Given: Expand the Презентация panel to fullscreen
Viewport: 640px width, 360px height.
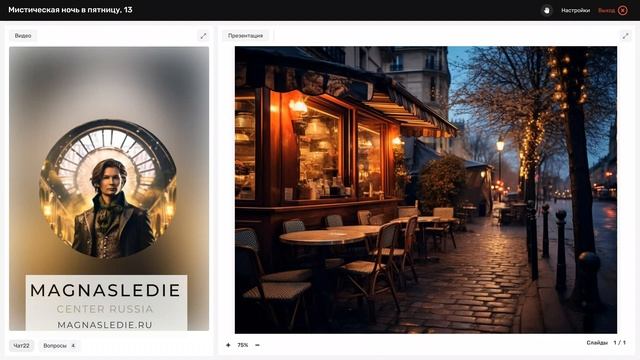Looking at the screenshot, I should pos(625,36).
